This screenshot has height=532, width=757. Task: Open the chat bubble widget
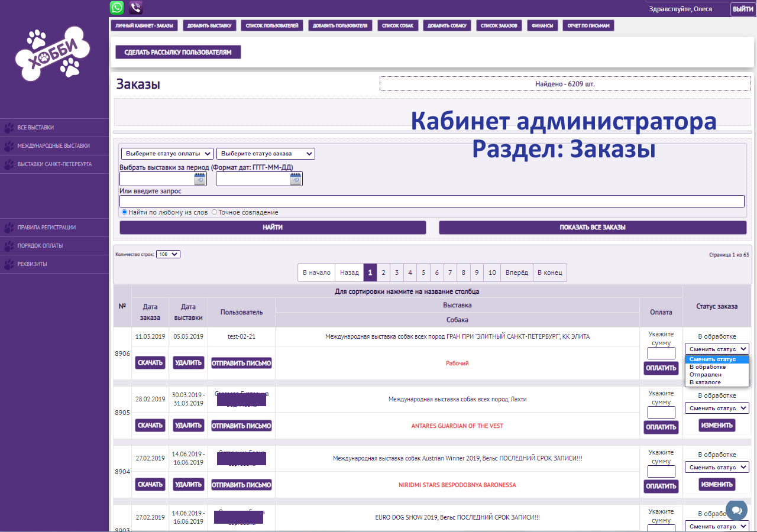[737, 510]
